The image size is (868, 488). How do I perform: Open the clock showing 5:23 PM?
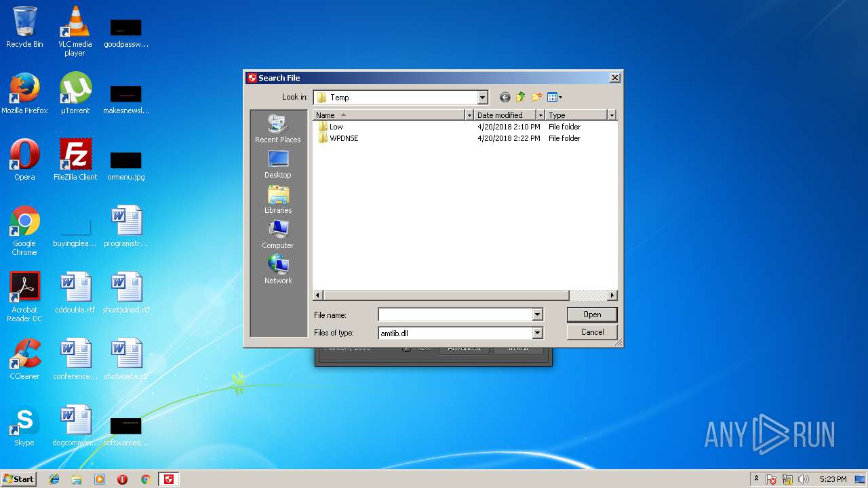click(x=833, y=479)
